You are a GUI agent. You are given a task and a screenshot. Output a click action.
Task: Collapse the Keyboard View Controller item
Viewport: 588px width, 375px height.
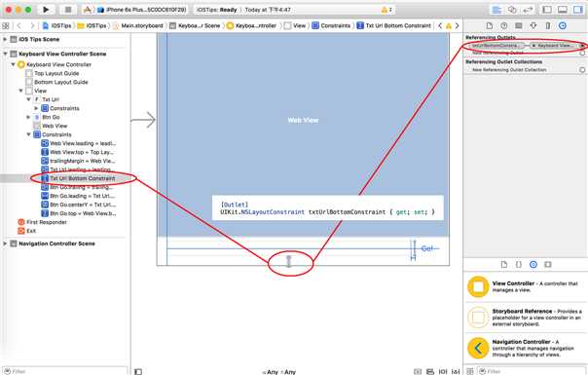13,64
